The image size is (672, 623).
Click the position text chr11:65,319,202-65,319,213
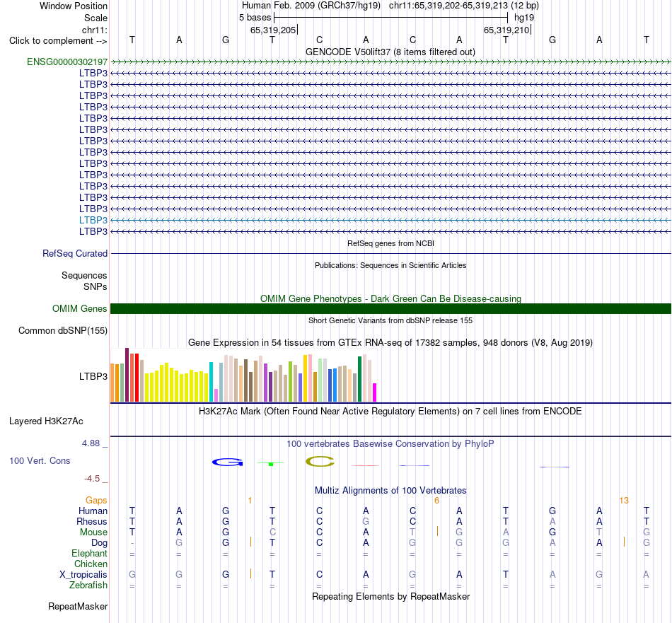[x=448, y=6]
